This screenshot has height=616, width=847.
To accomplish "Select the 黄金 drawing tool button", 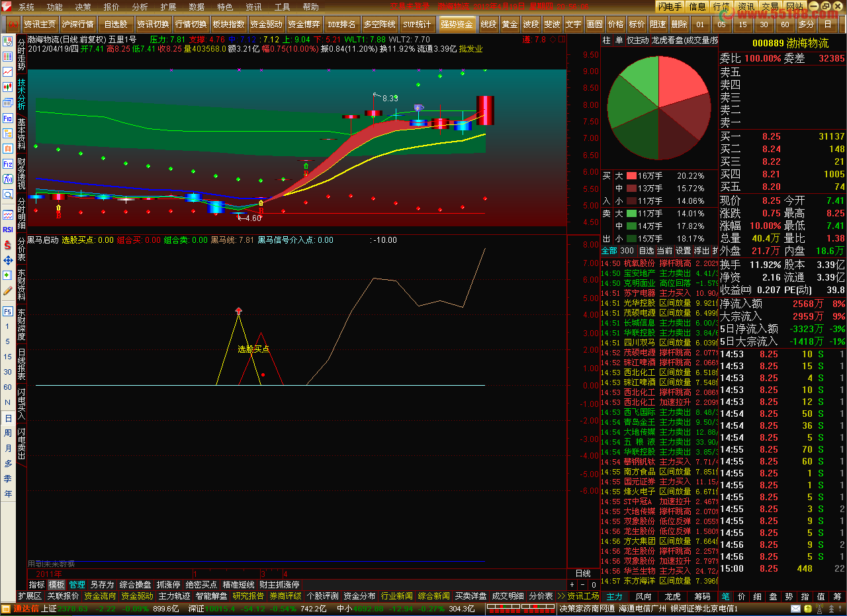I will tap(510, 24).
